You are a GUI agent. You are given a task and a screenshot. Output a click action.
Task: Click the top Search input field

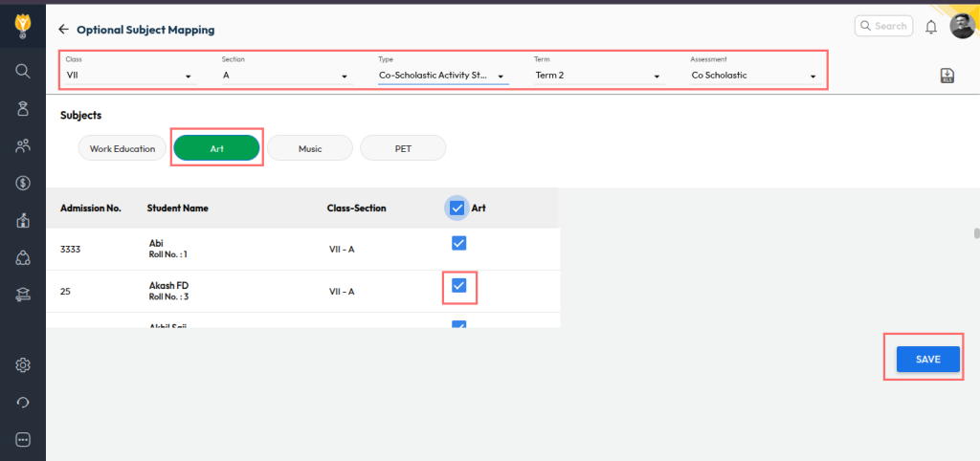pyautogui.click(x=884, y=27)
